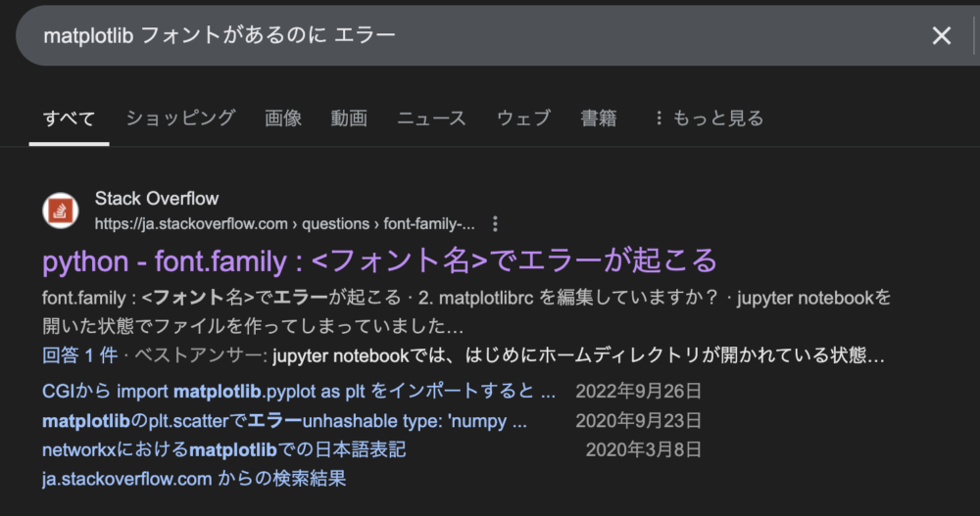This screenshot has width=980, height=516.
Task: Clear the search query with X icon
Action: pos(941,35)
